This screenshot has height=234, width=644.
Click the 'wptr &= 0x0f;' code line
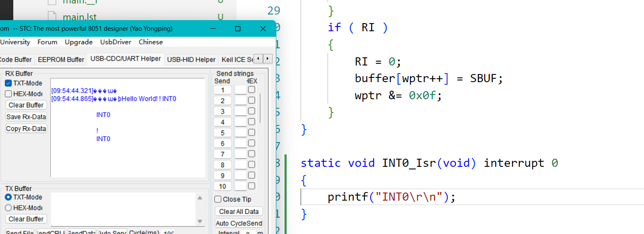(398, 95)
